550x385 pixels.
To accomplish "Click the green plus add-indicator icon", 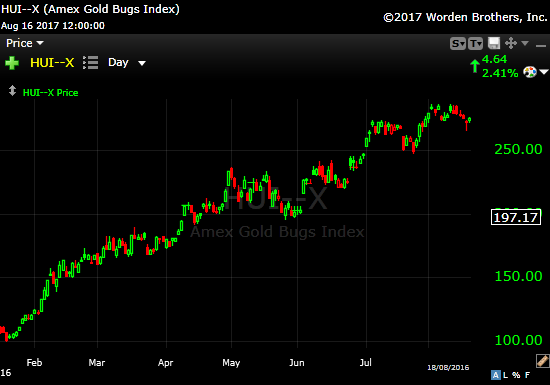I will click(x=12, y=63).
